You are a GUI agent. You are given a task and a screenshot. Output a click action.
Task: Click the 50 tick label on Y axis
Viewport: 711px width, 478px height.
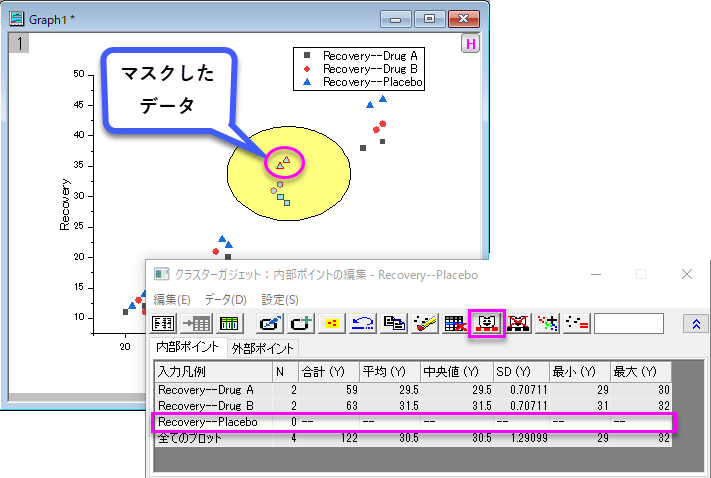[x=79, y=74]
